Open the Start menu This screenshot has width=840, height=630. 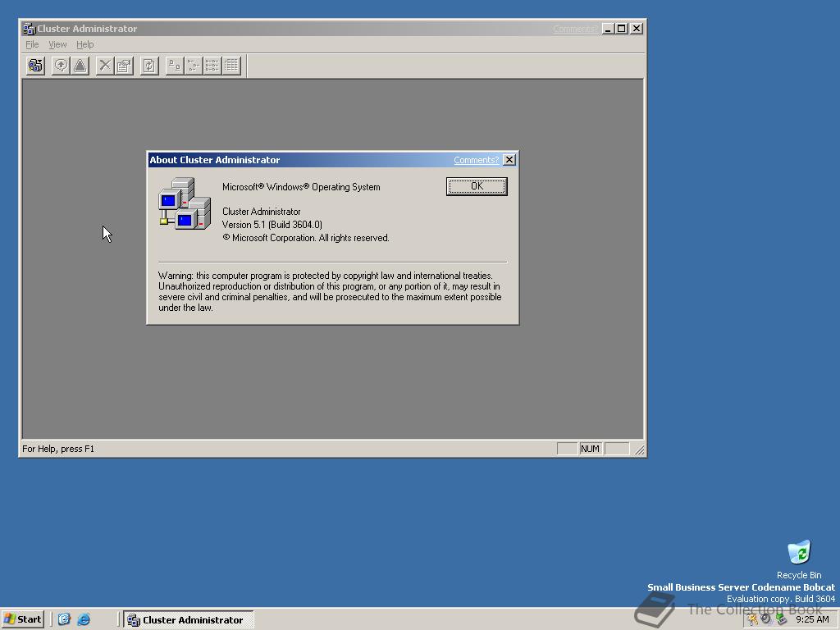tap(22, 619)
